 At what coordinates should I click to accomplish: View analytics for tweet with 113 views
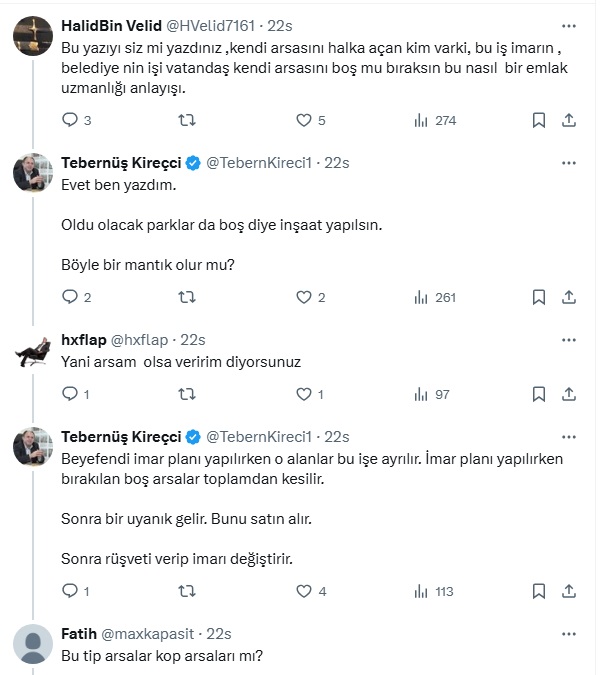[x=434, y=591]
